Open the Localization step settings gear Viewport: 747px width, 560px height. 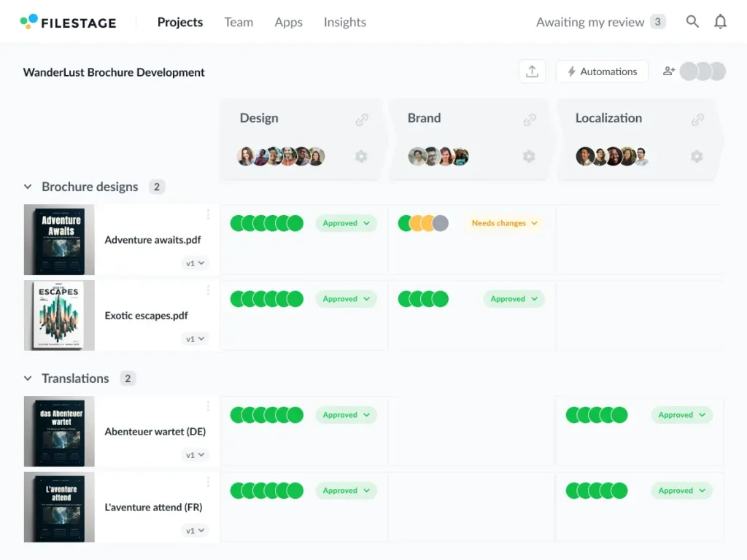(696, 156)
